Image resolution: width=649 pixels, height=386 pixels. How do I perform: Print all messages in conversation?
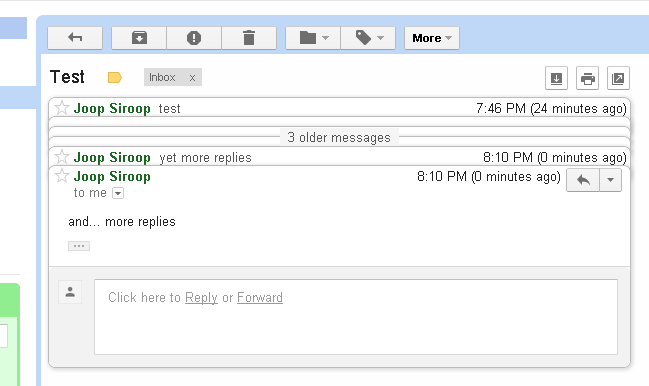pos(587,78)
